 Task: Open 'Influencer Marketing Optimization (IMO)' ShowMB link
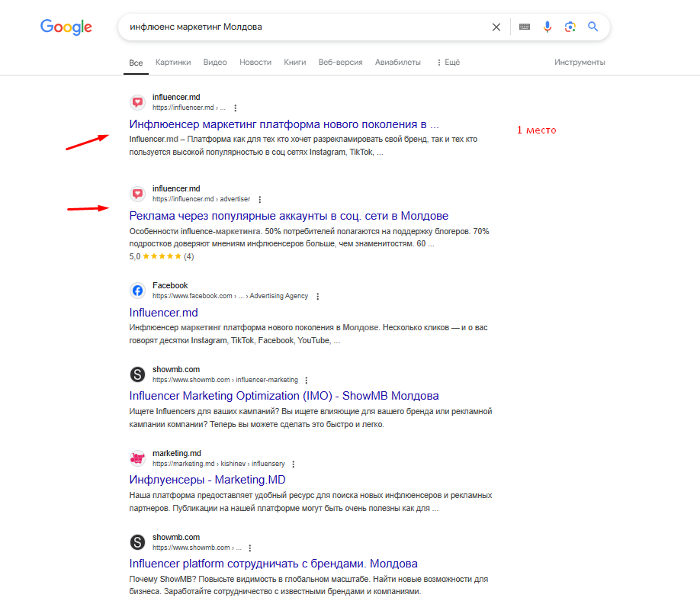[284, 396]
